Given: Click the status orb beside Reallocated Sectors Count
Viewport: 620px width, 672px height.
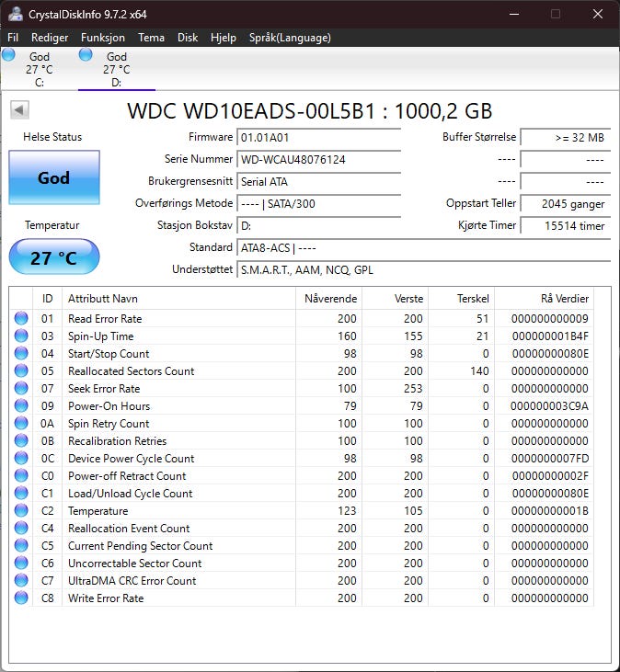Looking at the screenshot, I should click(x=21, y=371).
